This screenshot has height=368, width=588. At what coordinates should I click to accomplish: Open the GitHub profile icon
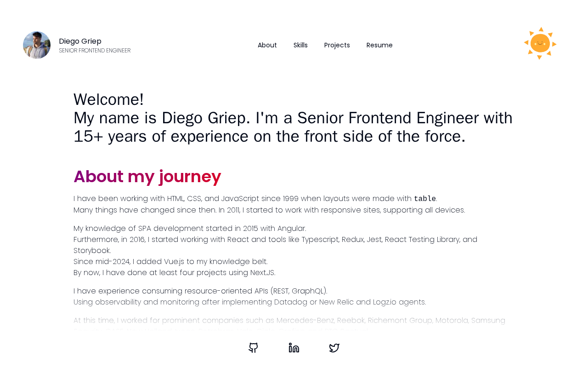(253, 348)
